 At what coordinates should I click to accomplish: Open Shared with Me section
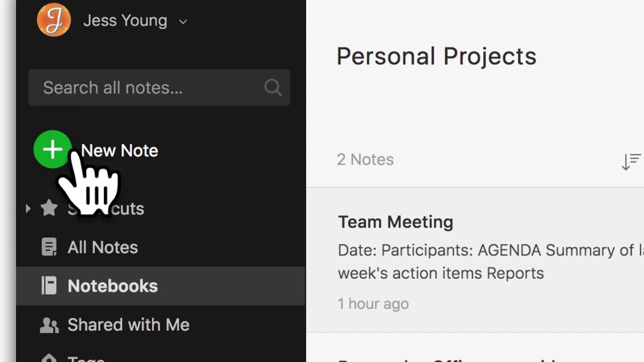click(x=128, y=325)
